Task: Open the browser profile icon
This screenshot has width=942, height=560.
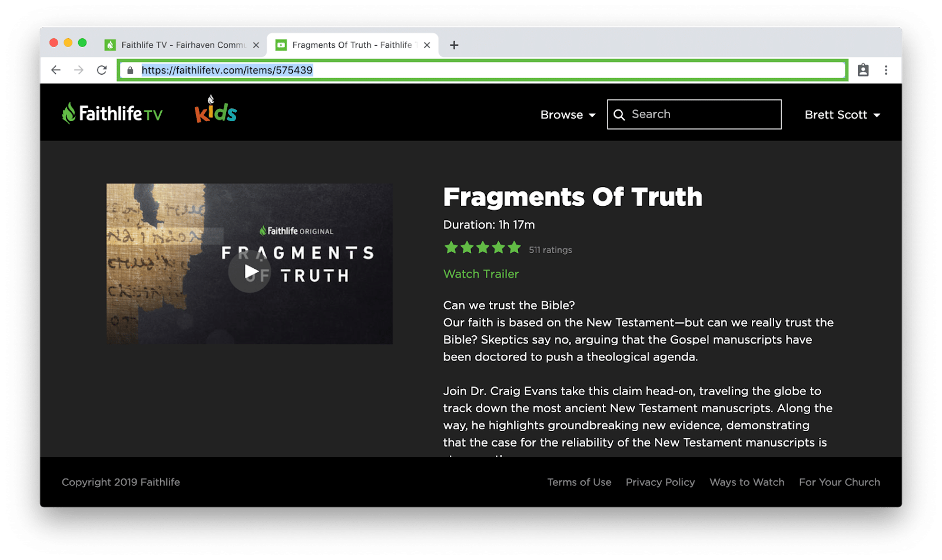Action: pyautogui.click(x=863, y=70)
